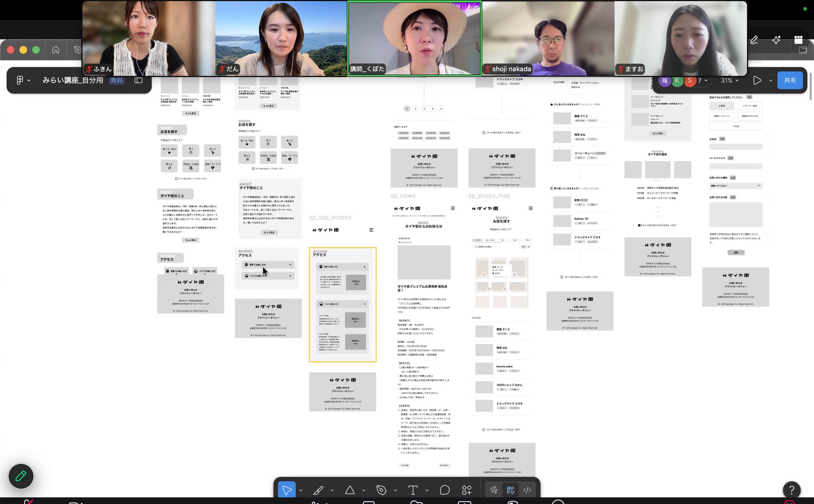
Task: Click the 無料 plan badge
Action: click(117, 80)
